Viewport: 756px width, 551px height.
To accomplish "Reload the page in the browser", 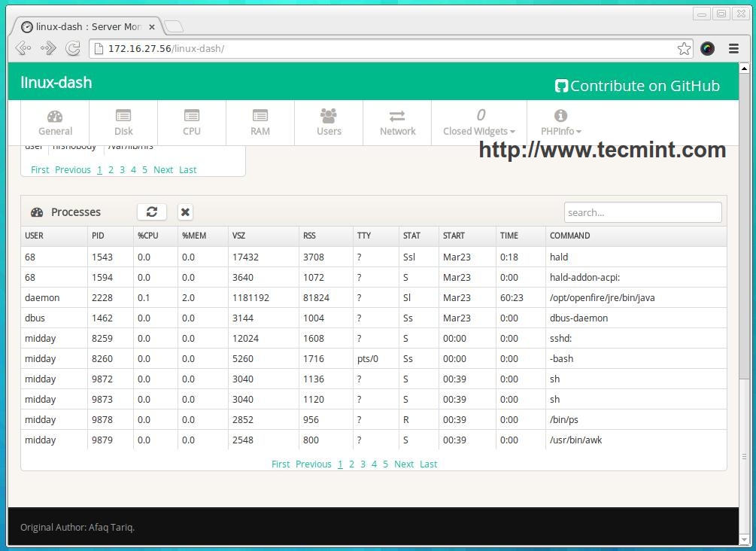I will (x=73, y=49).
